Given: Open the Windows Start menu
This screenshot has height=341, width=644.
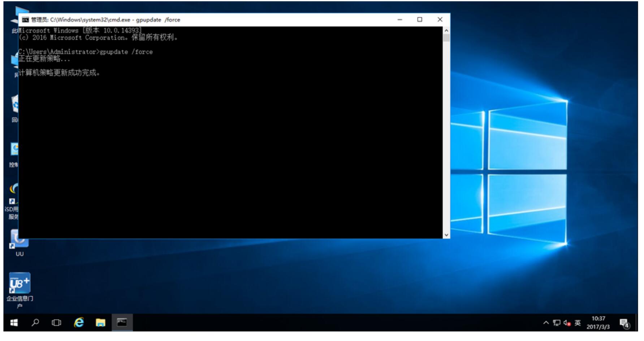Looking at the screenshot, I should tap(14, 323).
